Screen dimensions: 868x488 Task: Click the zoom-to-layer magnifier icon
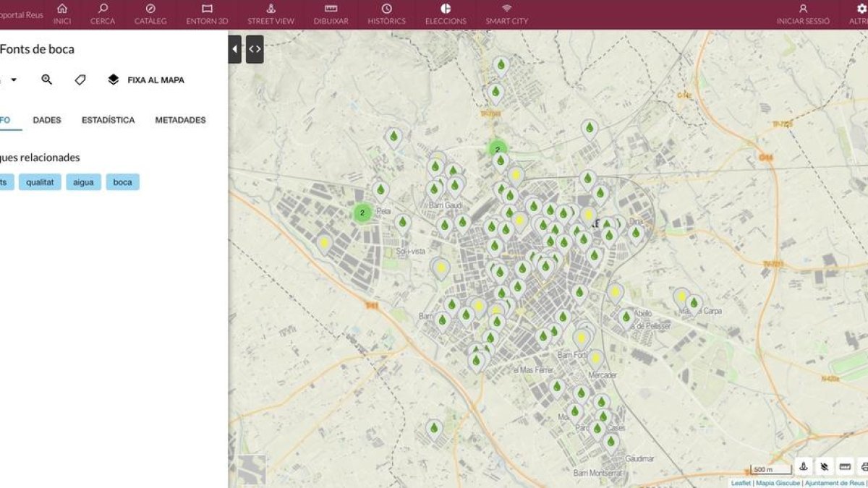47,80
